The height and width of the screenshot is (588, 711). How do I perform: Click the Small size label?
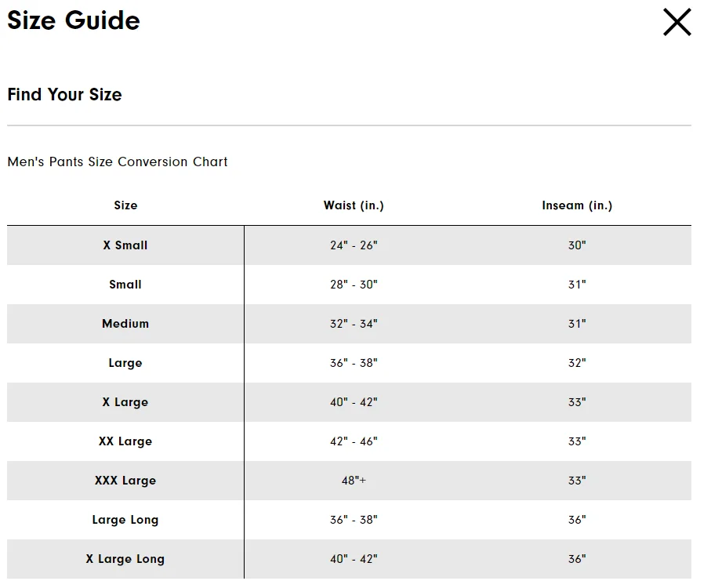pyautogui.click(x=125, y=285)
